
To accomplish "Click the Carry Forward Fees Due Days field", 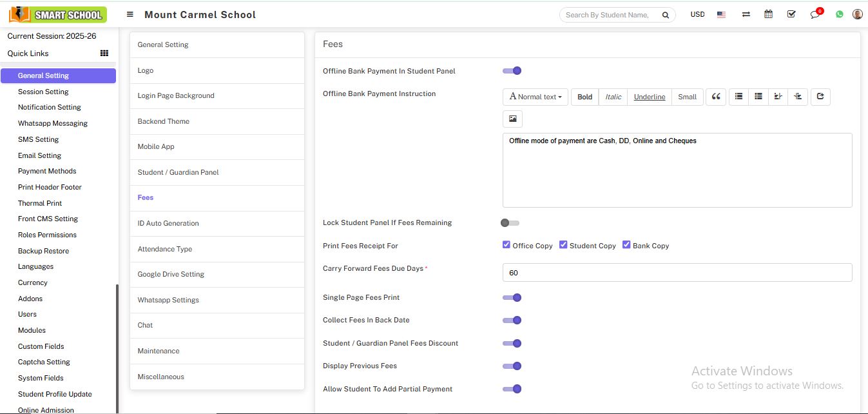I will (x=677, y=273).
